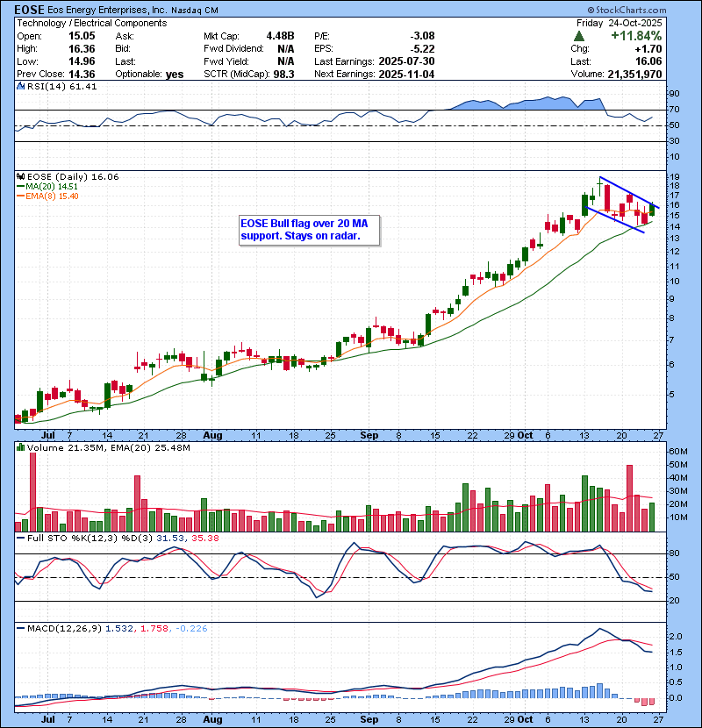Click the RSI line icon beside RSI(14)
Image resolution: width=702 pixels, height=728 pixels.
20,86
